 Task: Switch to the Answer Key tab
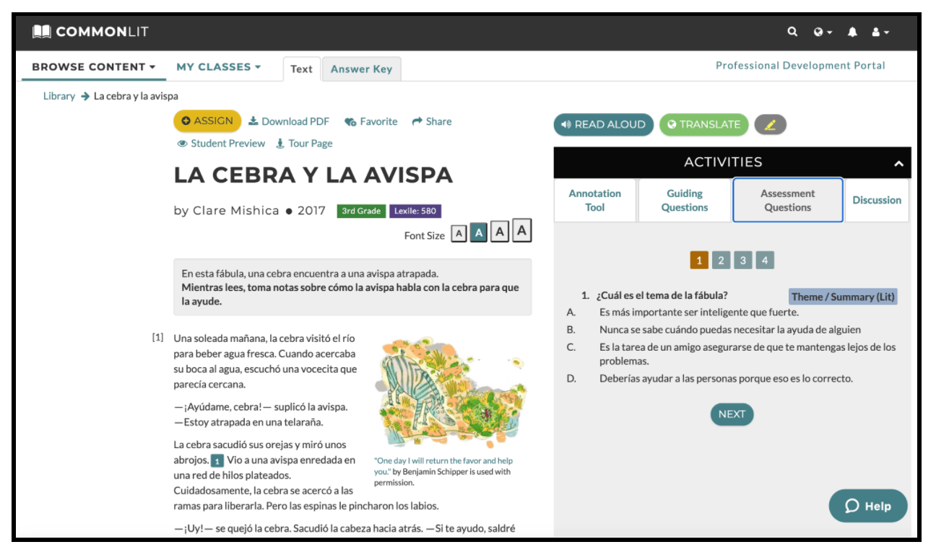(x=361, y=69)
